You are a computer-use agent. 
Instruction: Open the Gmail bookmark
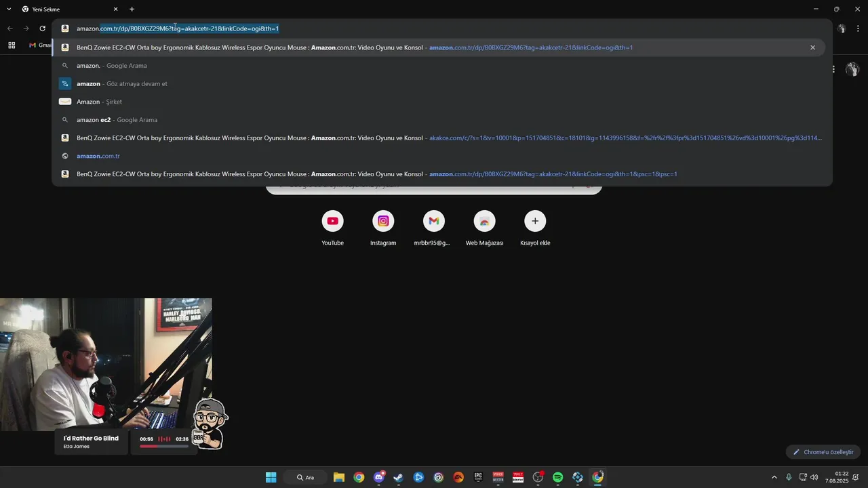40,45
